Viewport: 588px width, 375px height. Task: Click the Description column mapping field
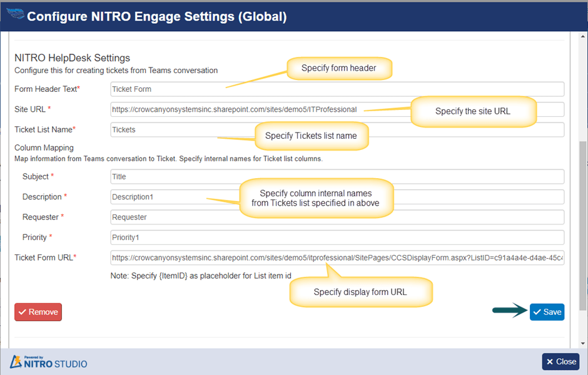[337, 197]
